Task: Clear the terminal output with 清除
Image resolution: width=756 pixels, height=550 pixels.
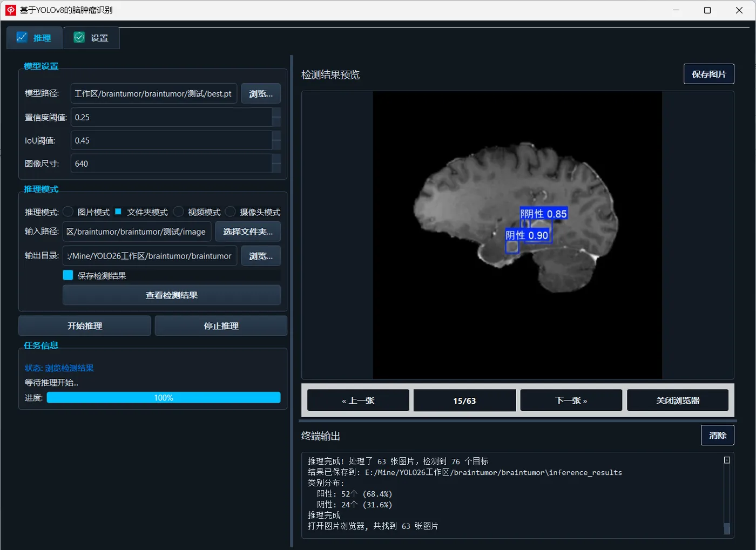Action: [718, 435]
